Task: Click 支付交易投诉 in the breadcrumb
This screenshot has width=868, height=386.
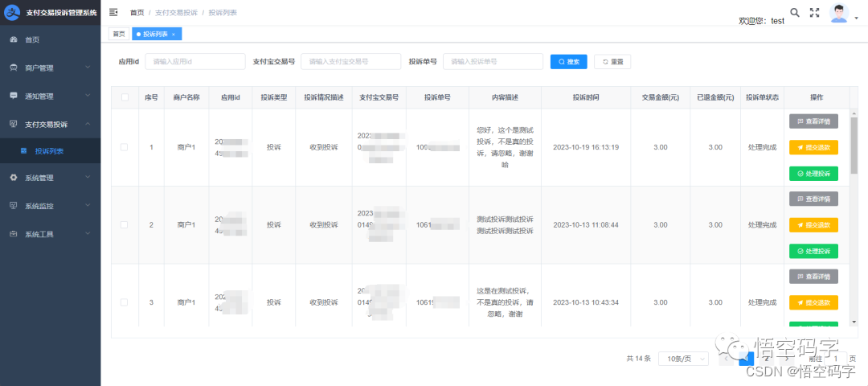Action: coord(176,12)
